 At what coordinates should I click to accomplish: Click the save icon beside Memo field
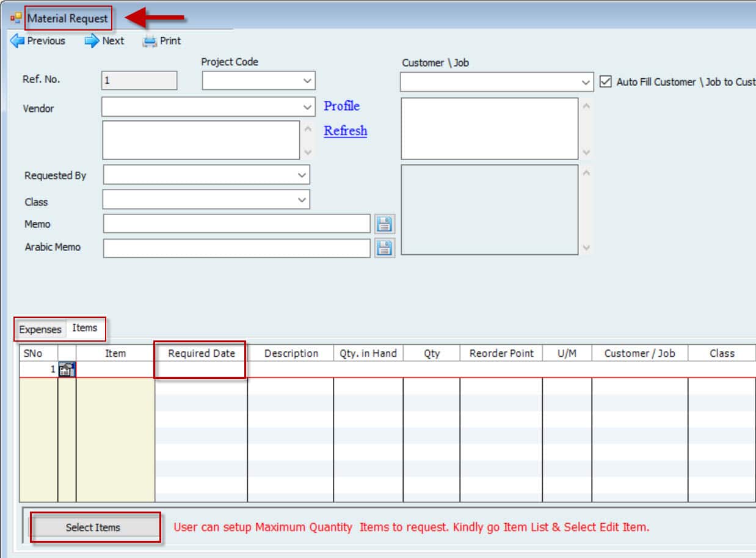click(384, 224)
